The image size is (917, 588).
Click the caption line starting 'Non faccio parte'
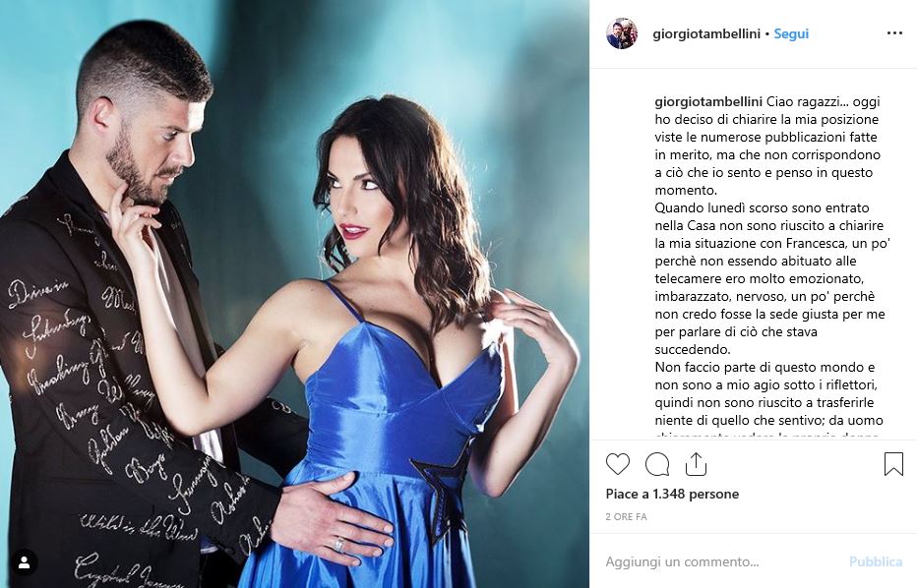tap(764, 367)
